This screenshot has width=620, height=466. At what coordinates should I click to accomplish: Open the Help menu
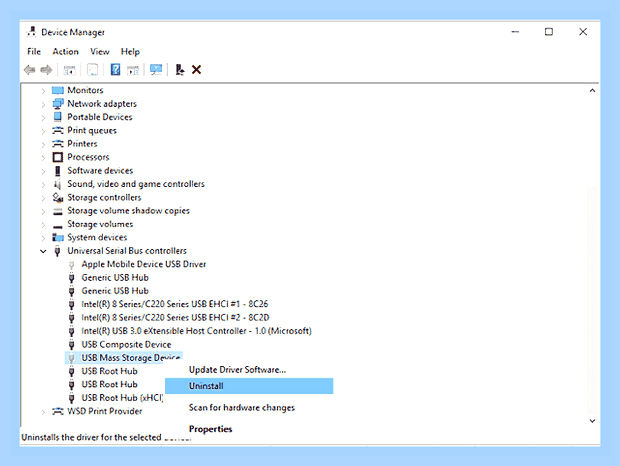(x=130, y=51)
